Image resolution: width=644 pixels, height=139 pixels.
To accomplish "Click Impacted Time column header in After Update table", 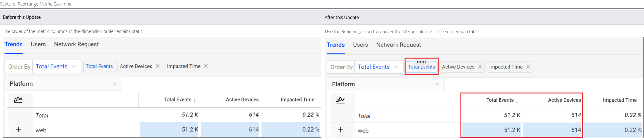I will click(x=619, y=100).
